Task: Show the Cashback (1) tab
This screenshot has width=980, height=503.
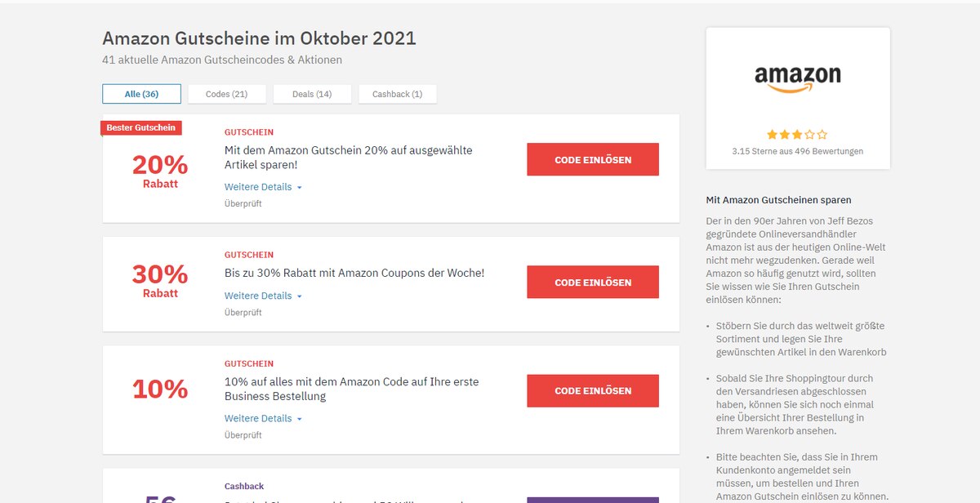Action: [x=398, y=94]
